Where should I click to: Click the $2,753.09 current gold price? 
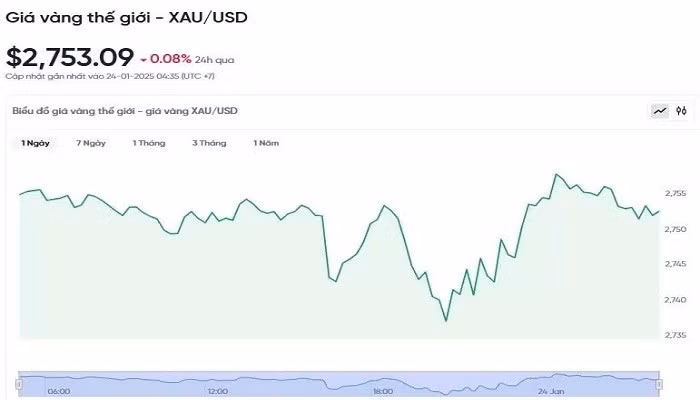pos(69,57)
